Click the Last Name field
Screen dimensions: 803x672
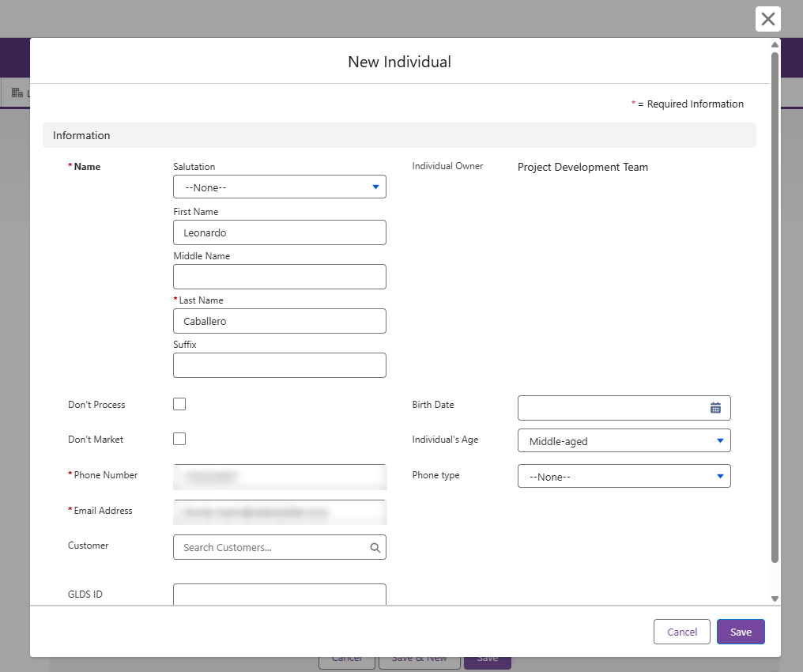(x=280, y=321)
